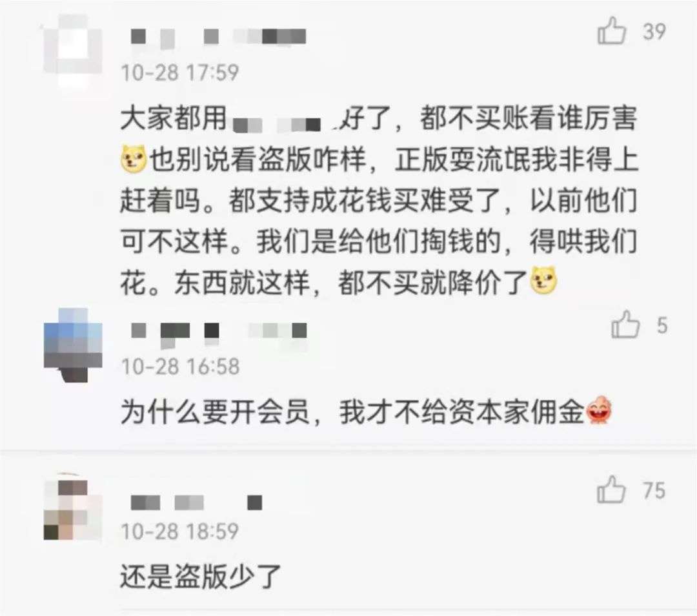697x616 pixels.
Task: Like the comment with 5 likes
Action: pos(625,324)
